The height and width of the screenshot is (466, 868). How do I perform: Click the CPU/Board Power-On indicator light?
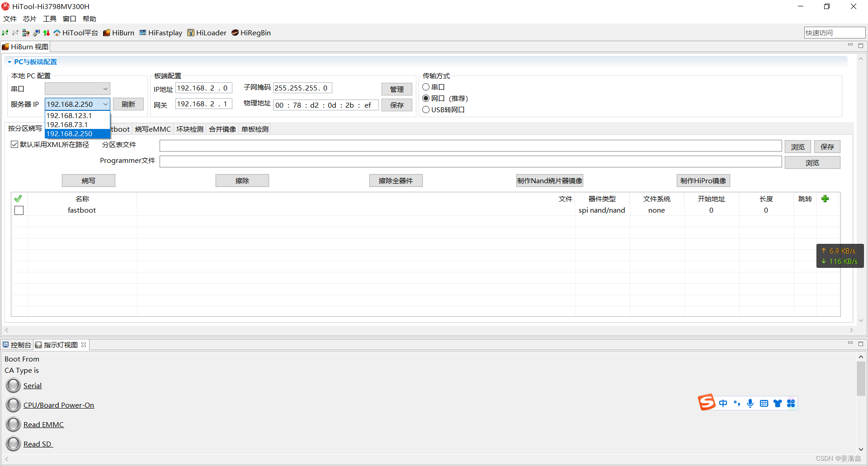coord(14,405)
